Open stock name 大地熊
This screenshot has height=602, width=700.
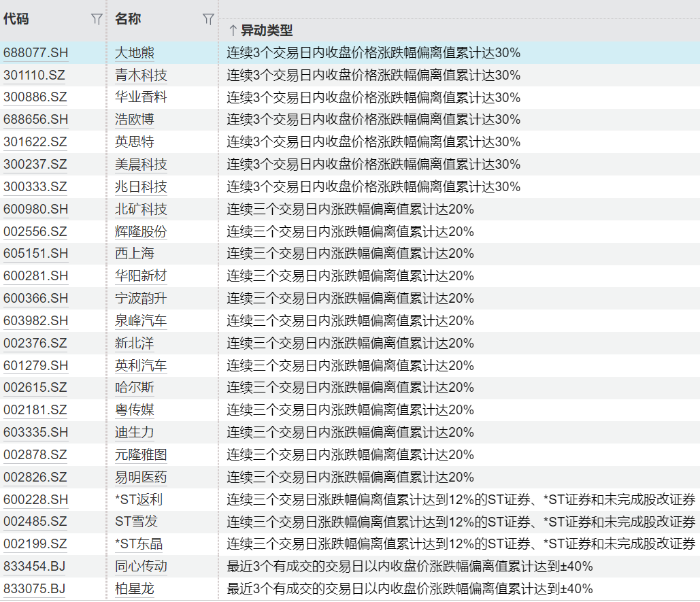pos(135,52)
